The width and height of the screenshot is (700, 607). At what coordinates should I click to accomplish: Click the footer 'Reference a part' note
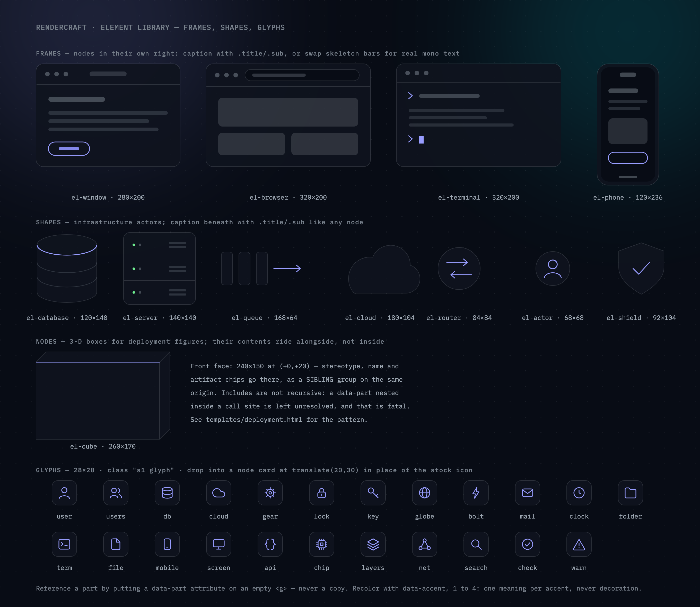[339, 588]
